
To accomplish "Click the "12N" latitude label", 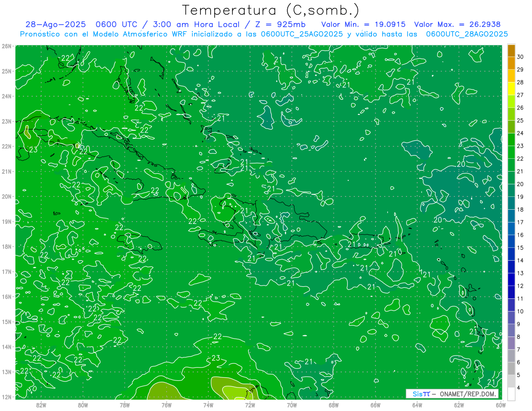I will pyautogui.click(x=7, y=396).
